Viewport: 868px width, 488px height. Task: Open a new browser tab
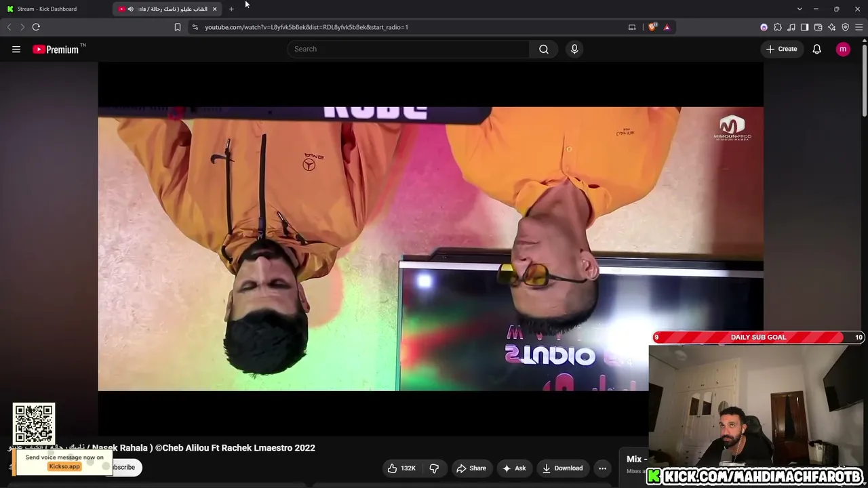click(231, 9)
